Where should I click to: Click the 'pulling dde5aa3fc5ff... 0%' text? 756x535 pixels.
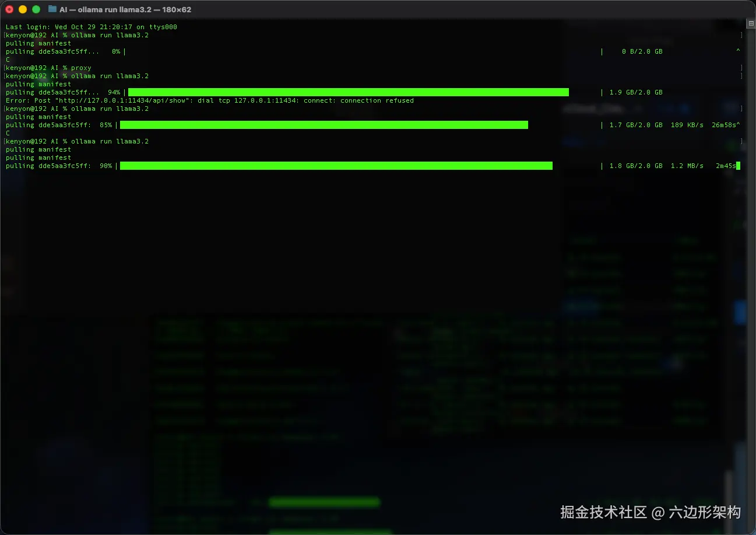click(63, 51)
